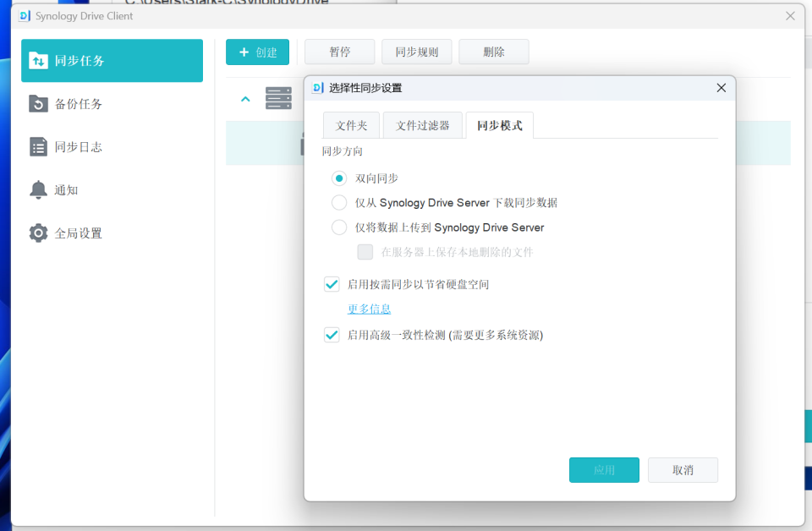Toggle 启用按需同步以节省硬盘空间 checkbox
The image size is (812, 531).
[x=332, y=284]
